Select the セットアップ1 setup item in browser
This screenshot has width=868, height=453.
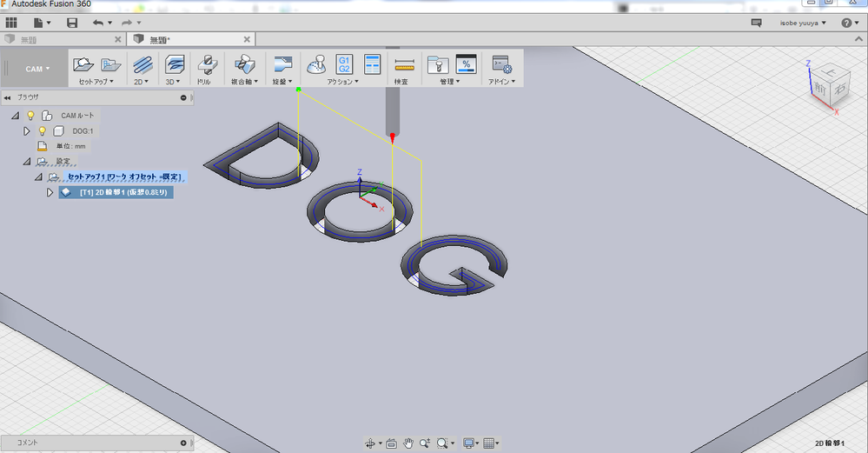(x=126, y=177)
